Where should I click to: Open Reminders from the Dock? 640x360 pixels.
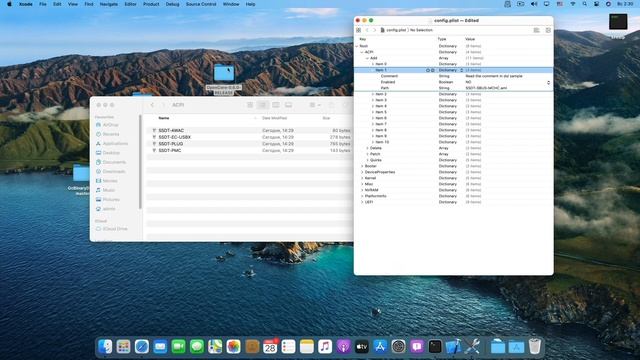288,347
